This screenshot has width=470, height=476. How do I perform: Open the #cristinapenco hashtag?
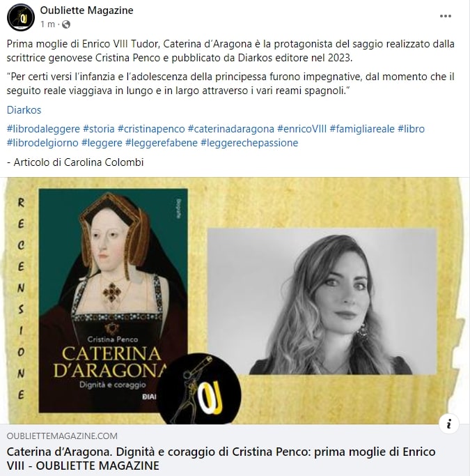tap(151, 129)
